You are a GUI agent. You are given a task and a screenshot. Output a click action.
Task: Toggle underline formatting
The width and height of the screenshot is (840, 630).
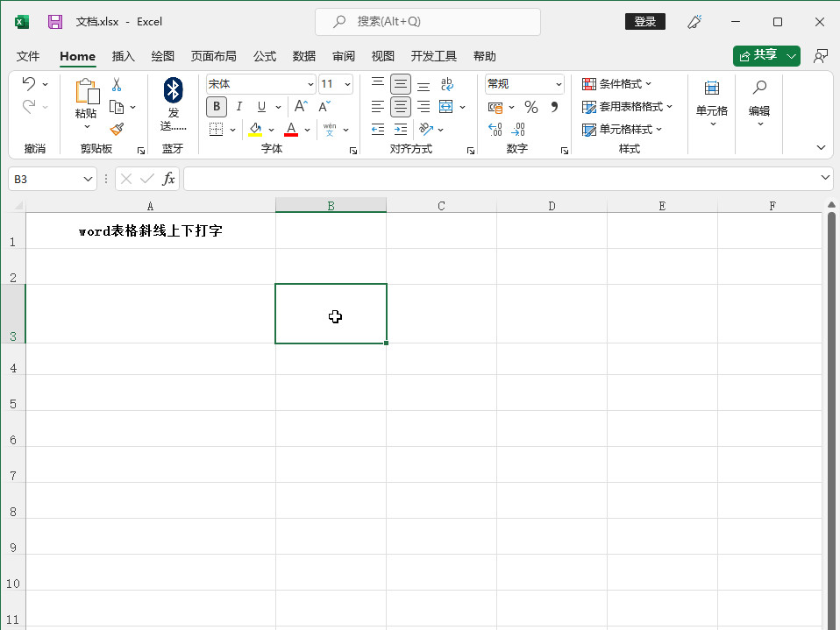coord(261,107)
